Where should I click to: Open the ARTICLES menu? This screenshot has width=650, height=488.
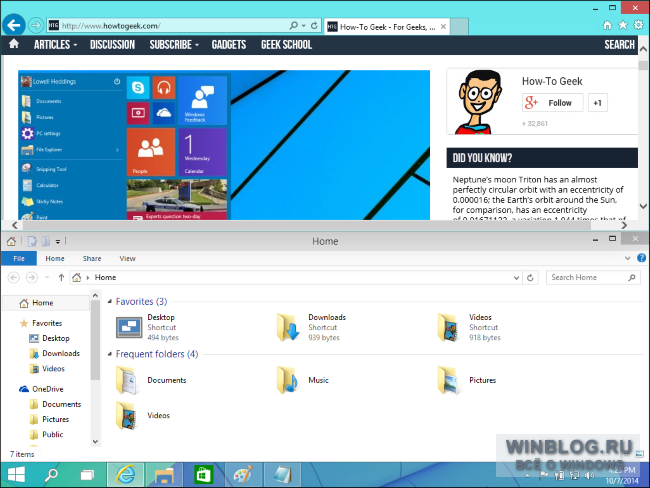click(56, 45)
